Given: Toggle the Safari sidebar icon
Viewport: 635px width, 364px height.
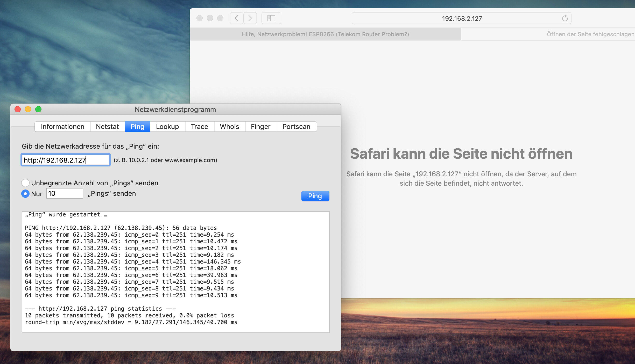Looking at the screenshot, I should coord(271,18).
